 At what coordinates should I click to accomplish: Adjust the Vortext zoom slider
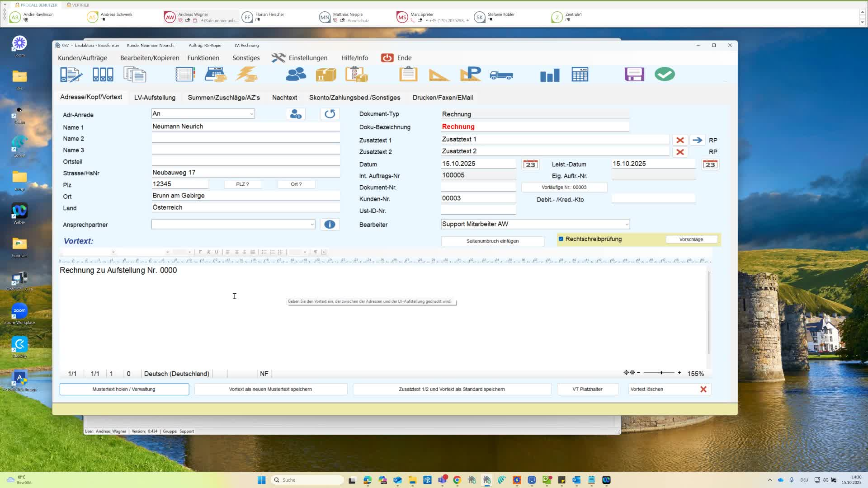661,373
